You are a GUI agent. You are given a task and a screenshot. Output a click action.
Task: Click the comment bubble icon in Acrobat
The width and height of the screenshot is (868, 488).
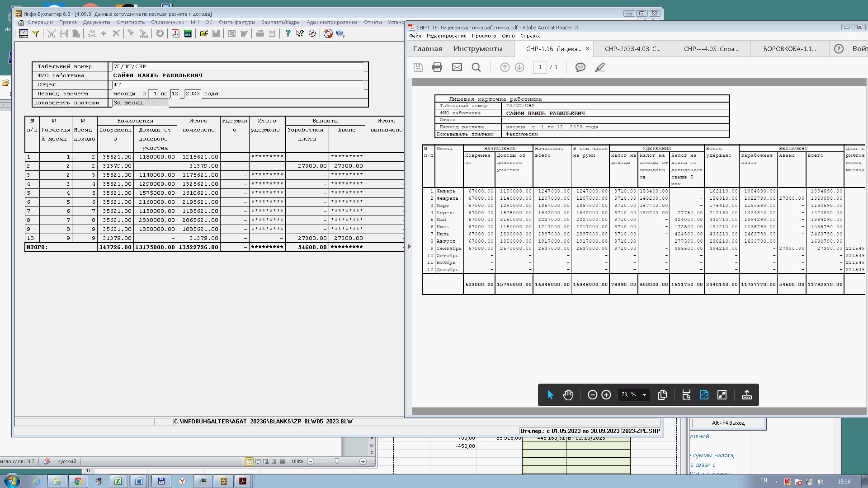tap(580, 67)
